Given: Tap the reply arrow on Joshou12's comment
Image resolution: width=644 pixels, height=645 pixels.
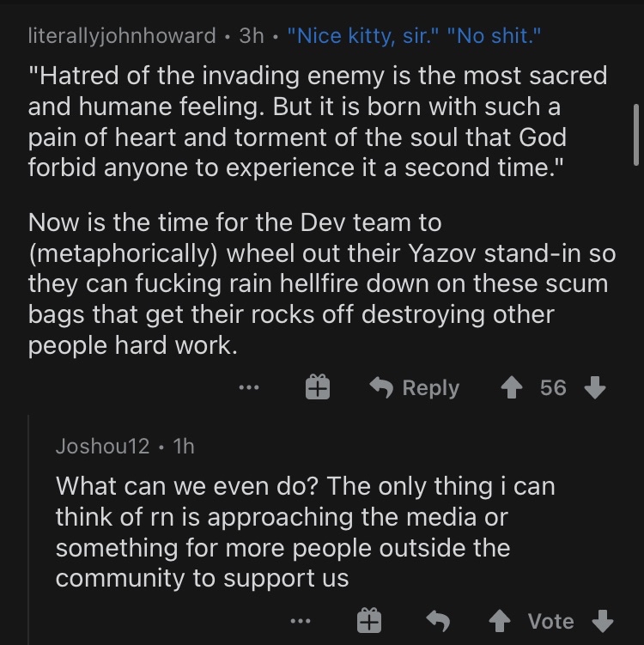Looking at the screenshot, I should (438, 621).
